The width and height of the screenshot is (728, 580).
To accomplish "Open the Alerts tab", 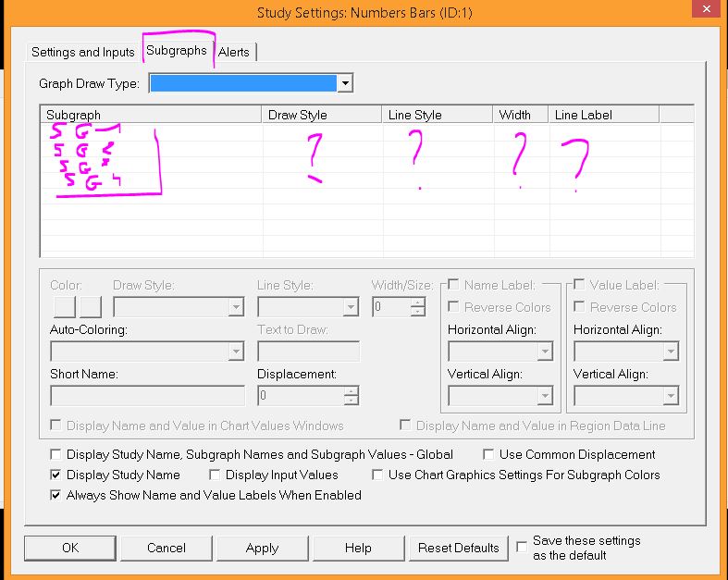I will 234,52.
